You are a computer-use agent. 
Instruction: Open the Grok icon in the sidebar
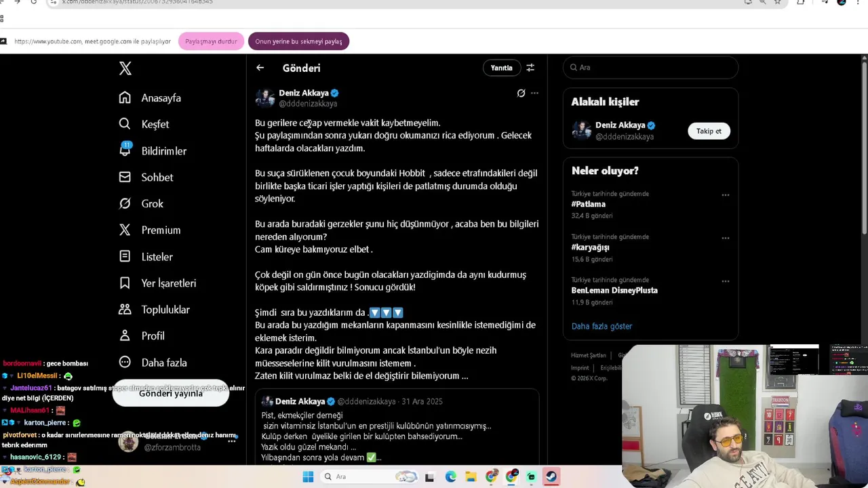[125, 203]
